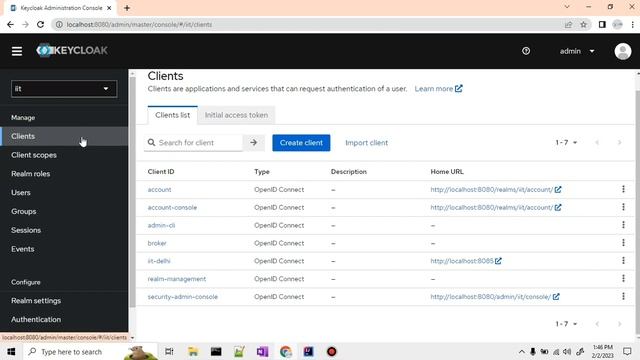
Task: Open the help question mark icon
Action: point(526,51)
